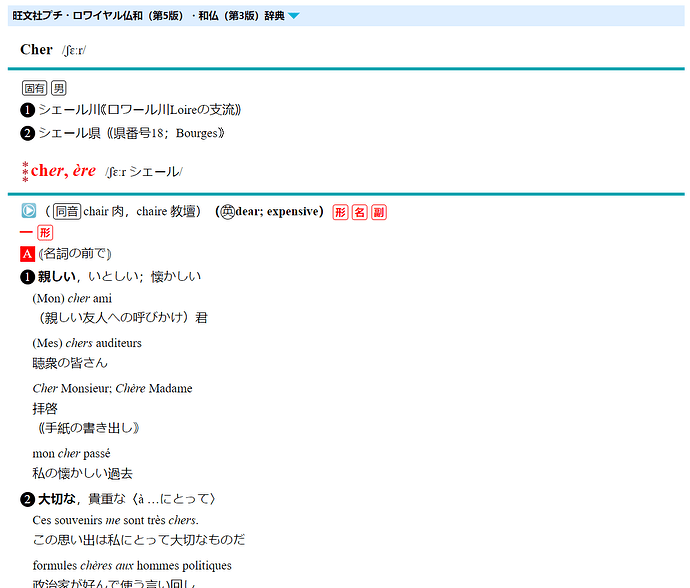Click number 2 marker for シェール県
This screenshot has width=690, height=588.
click(27, 133)
